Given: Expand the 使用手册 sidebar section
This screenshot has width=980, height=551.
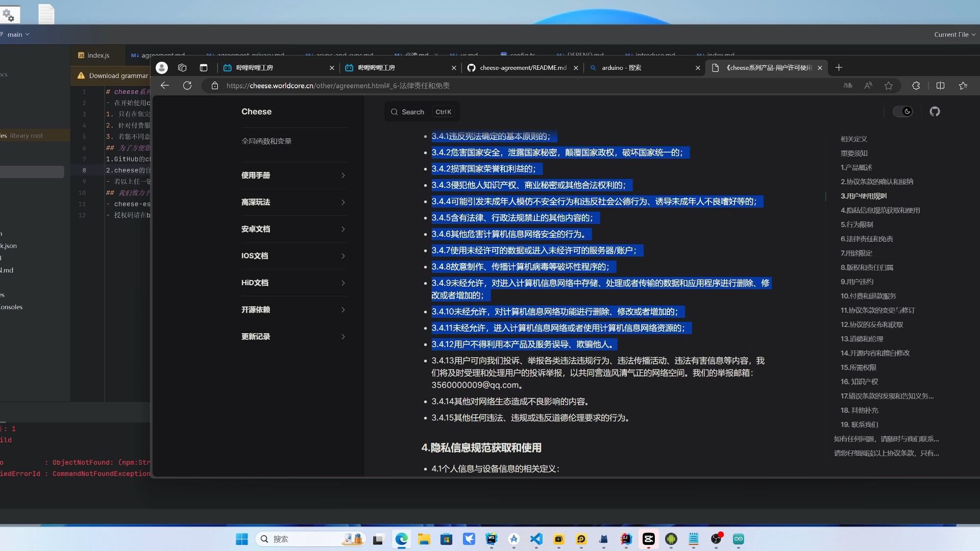Looking at the screenshot, I should click(293, 176).
